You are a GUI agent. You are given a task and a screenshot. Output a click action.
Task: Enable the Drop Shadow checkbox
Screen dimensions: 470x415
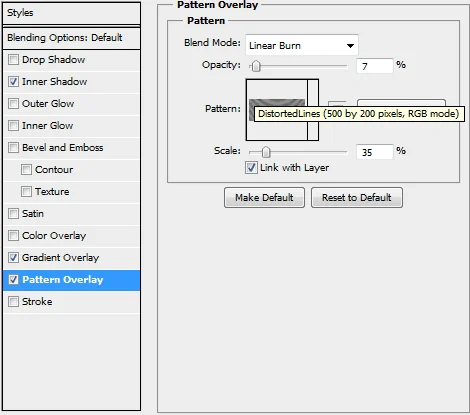(x=13, y=60)
